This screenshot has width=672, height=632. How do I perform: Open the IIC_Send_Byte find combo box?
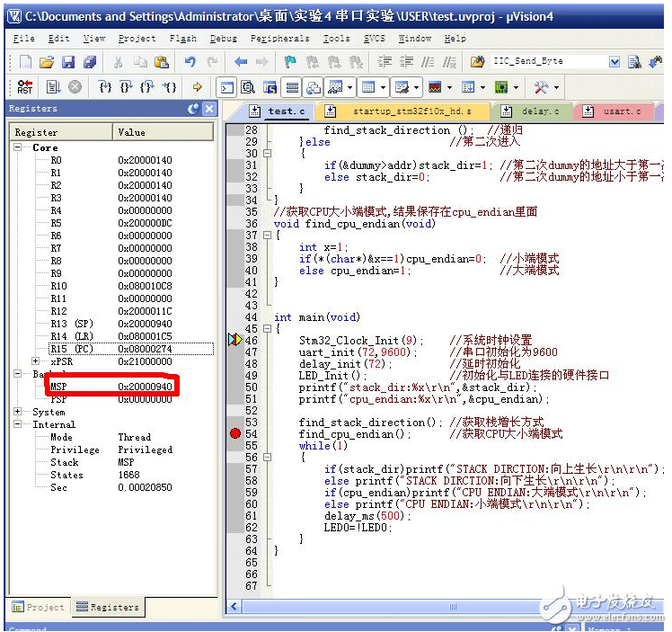pos(614,62)
